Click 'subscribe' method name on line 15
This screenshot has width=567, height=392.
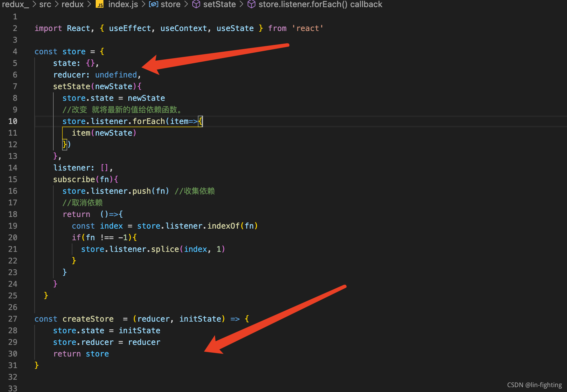74,180
